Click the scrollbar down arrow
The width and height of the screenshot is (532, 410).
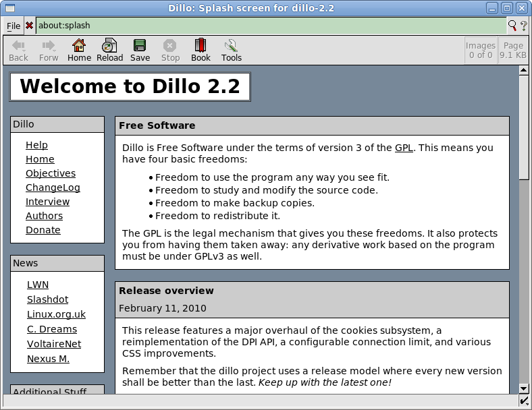[x=523, y=389]
